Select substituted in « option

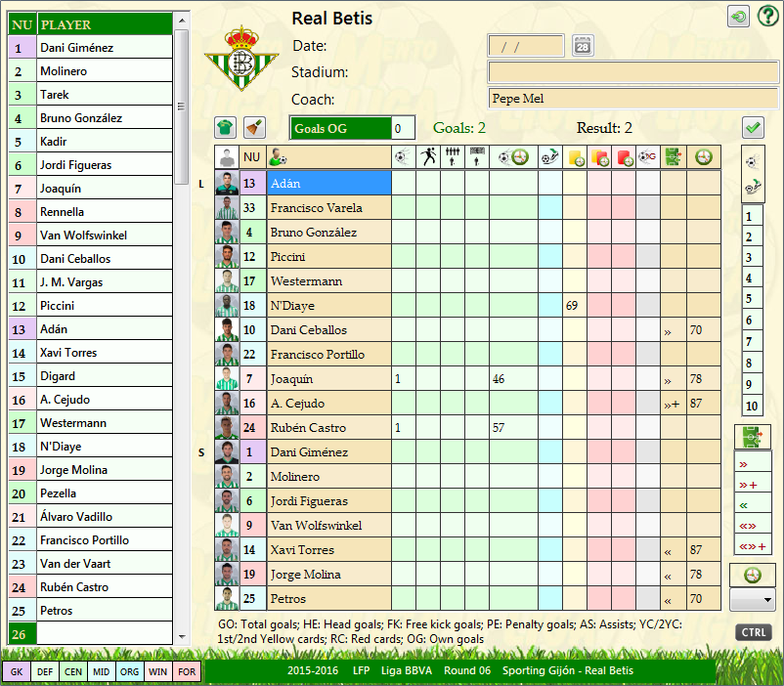[x=753, y=505]
